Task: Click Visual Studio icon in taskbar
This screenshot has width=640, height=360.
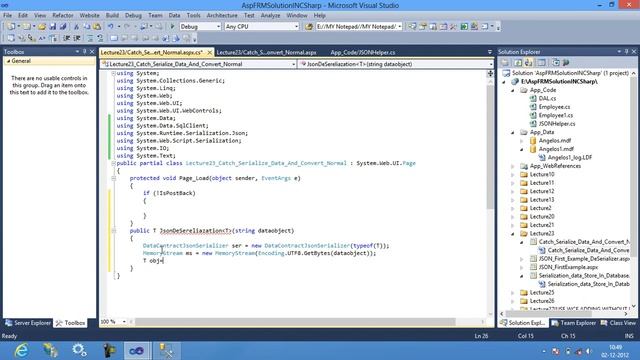Action: [x=137, y=350]
